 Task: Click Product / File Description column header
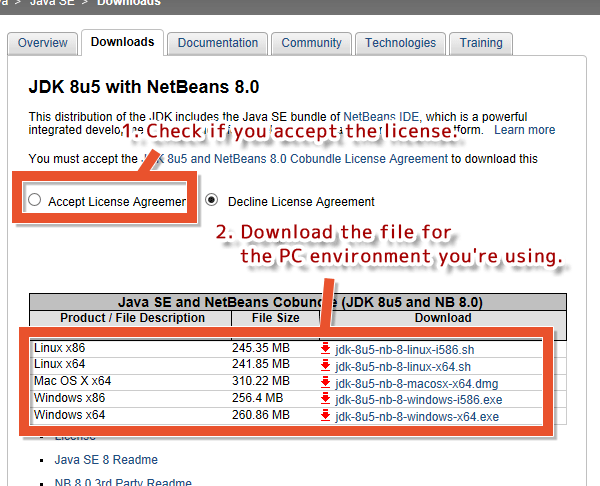coord(132,318)
